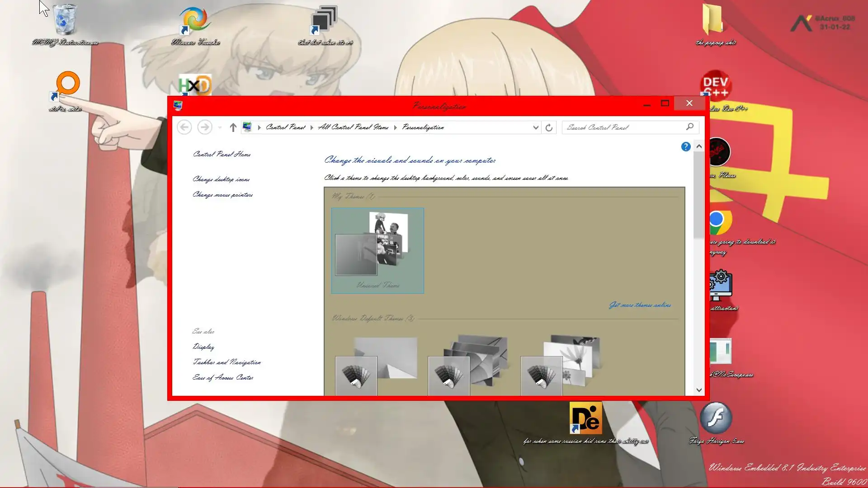Screen dimensions: 868x488
Task: Click the scrollbar down arrow
Action: (699, 390)
